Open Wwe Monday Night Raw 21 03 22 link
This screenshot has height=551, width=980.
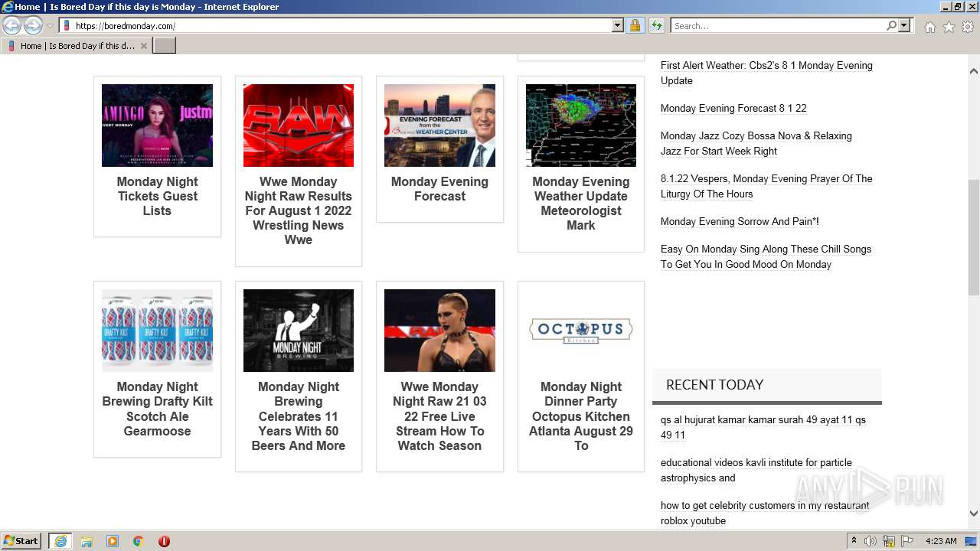(439, 416)
